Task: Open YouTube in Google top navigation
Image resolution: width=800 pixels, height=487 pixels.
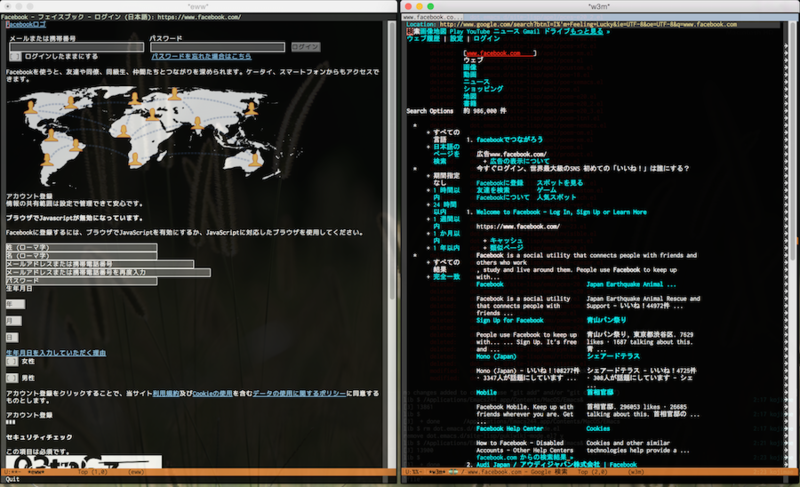Action: (478, 32)
